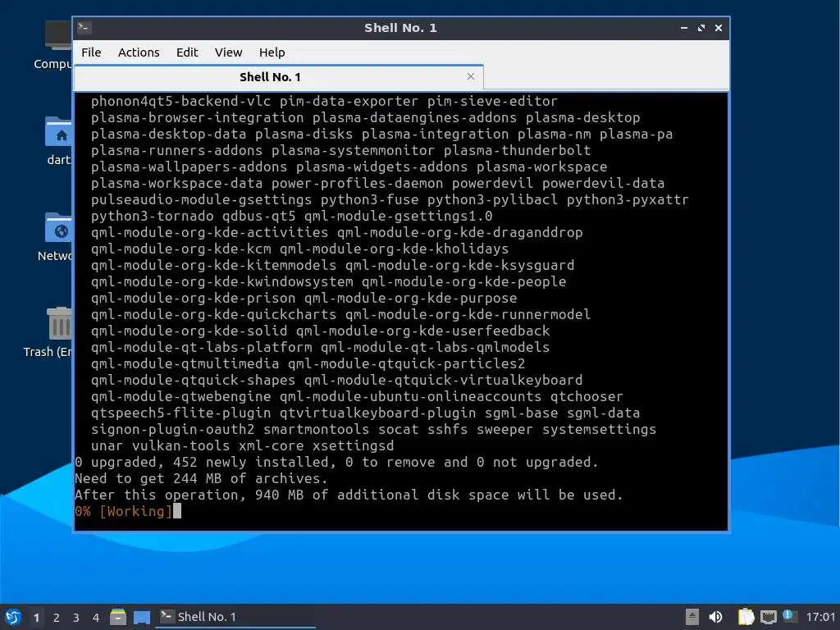
Task: Click the 'pim-sieve-editor' package name
Action: (x=492, y=101)
